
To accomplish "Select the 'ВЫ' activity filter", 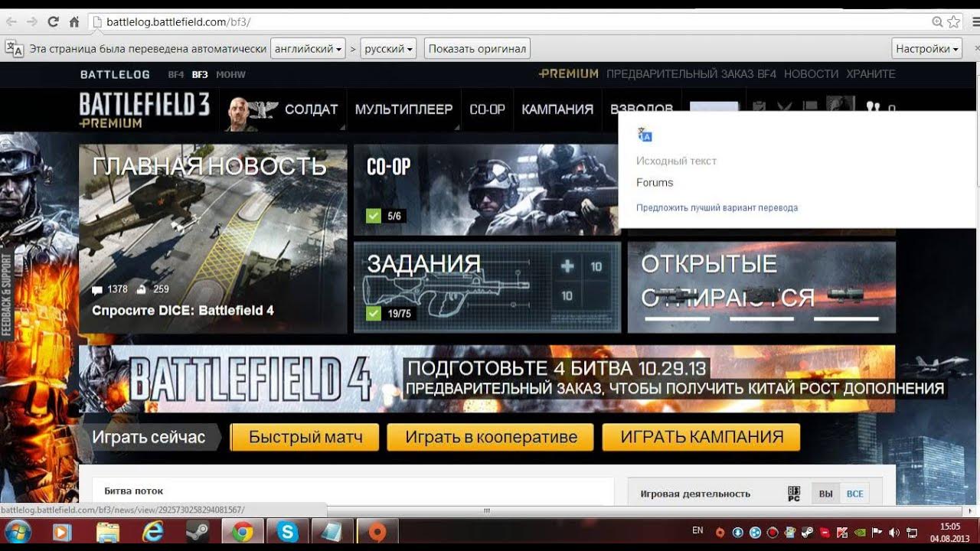I will pos(825,494).
